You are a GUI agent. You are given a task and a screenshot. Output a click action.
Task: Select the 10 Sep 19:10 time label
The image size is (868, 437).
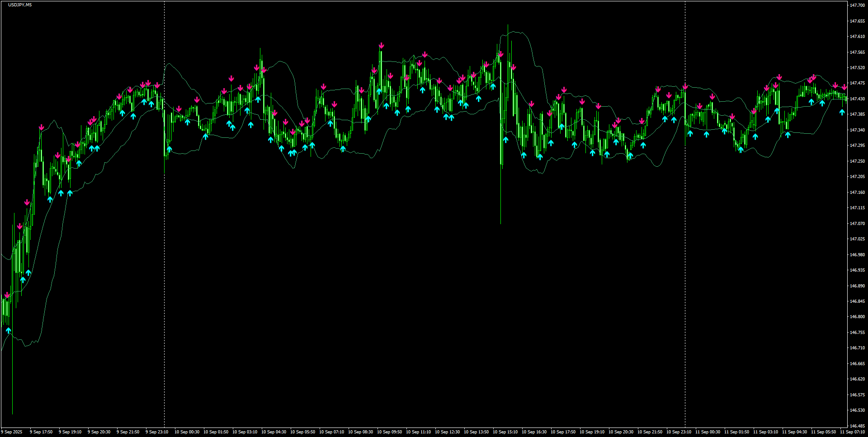[x=592, y=432]
